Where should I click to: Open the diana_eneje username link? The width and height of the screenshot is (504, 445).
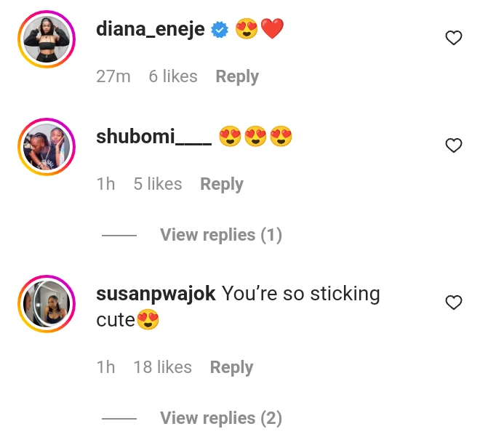(x=151, y=29)
